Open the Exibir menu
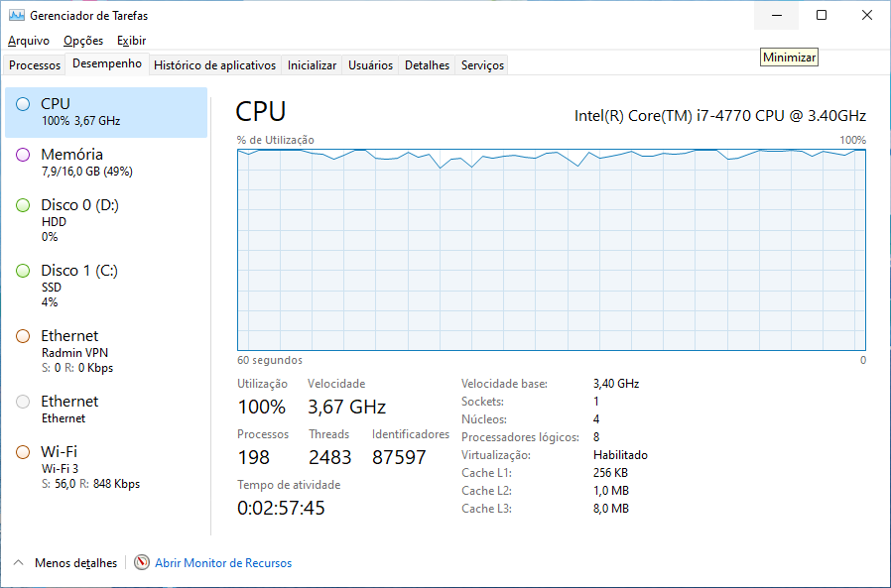The height and width of the screenshot is (588, 891). click(131, 41)
